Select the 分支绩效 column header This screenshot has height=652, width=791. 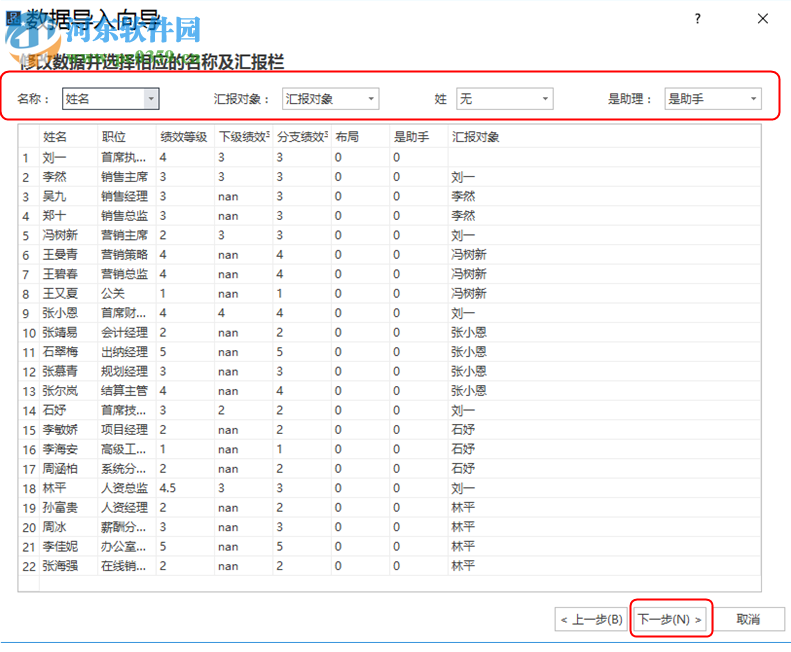coord(302,137)
